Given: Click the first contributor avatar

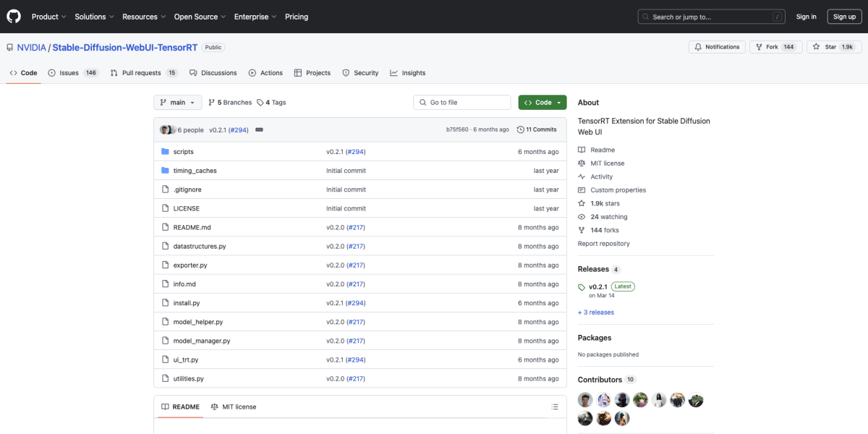Looking at the screenshot, I should pyautogui.click(x=585, y=400).
